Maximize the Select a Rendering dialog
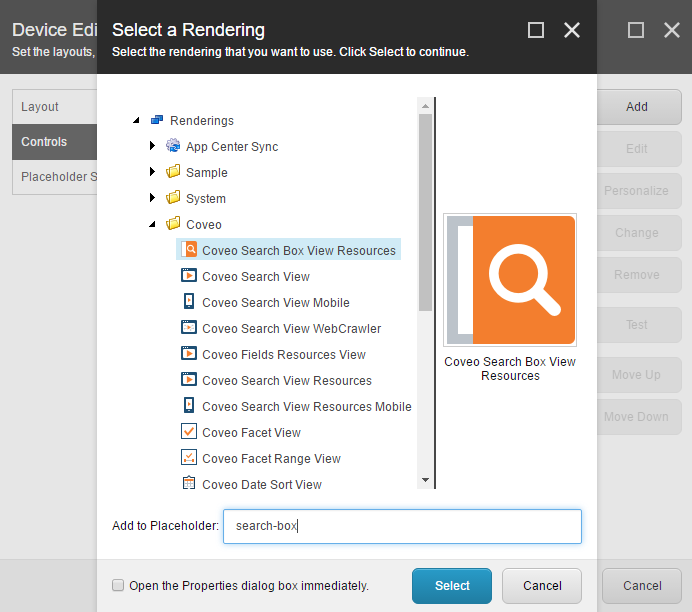This screenshot has width=692, height=612. coord(536,30)
